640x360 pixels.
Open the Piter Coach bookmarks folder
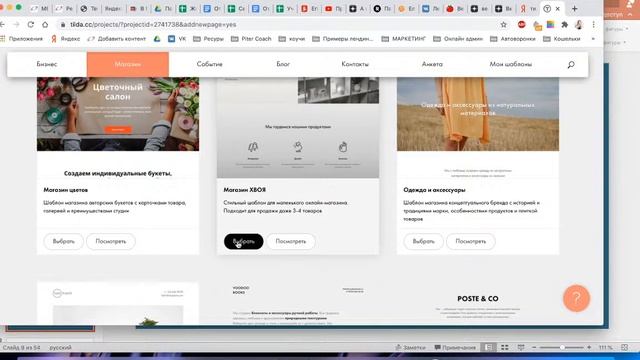[251, 39]
